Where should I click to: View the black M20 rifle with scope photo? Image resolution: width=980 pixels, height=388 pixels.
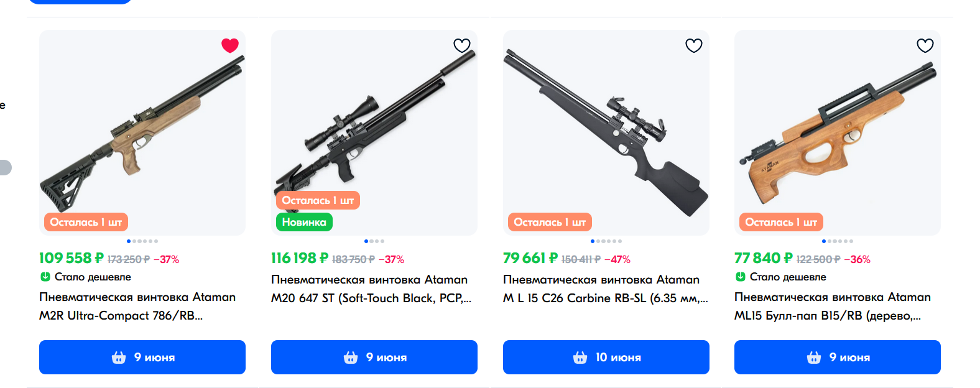[x=374, y=132]
